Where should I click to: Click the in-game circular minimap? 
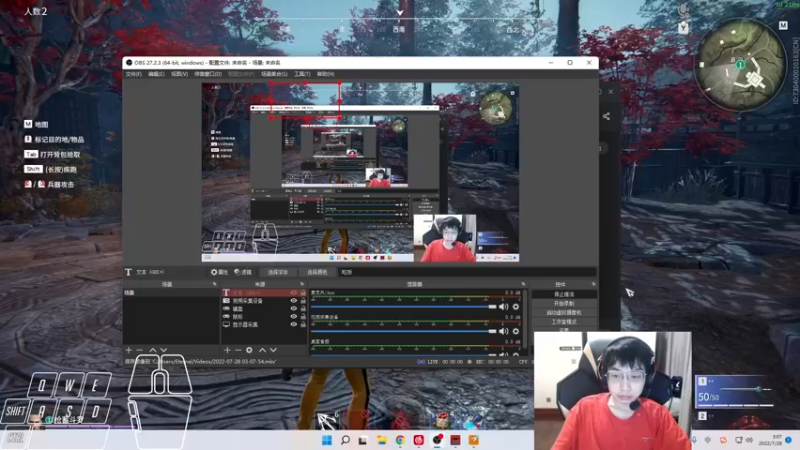741,65
